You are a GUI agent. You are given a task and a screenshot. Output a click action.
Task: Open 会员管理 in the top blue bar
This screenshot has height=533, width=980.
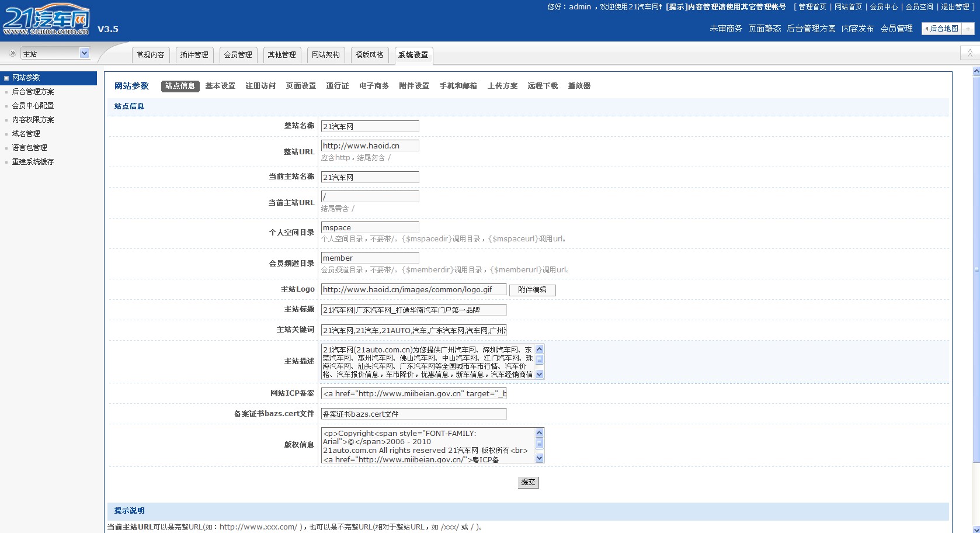pos(896,29)
